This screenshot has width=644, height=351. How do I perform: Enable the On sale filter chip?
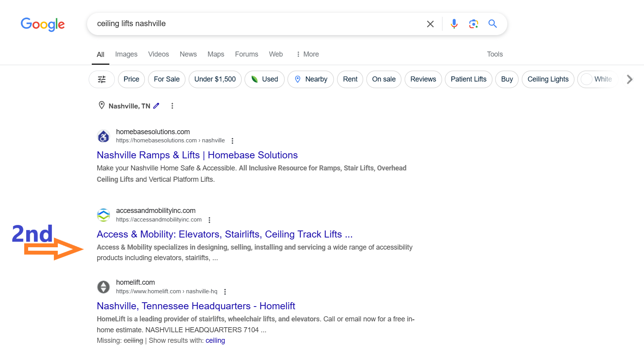coord(384,79)
